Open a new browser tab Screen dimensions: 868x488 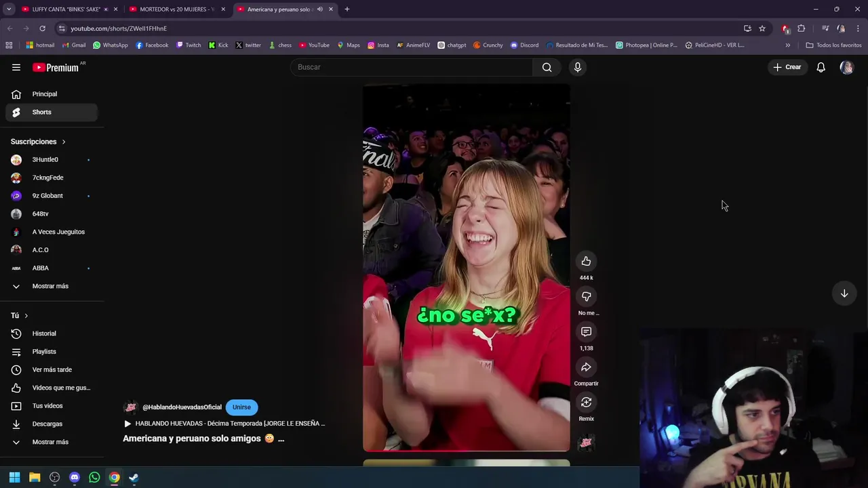347,9
